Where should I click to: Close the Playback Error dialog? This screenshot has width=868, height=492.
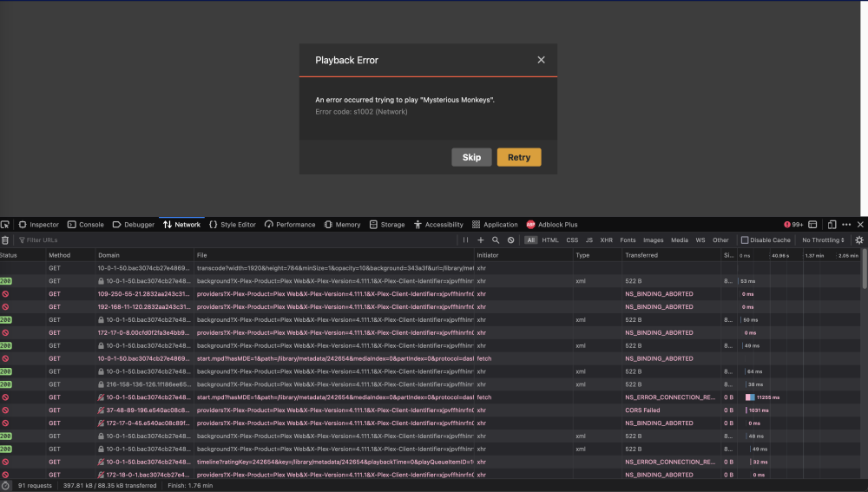click(x=541, y=60)
